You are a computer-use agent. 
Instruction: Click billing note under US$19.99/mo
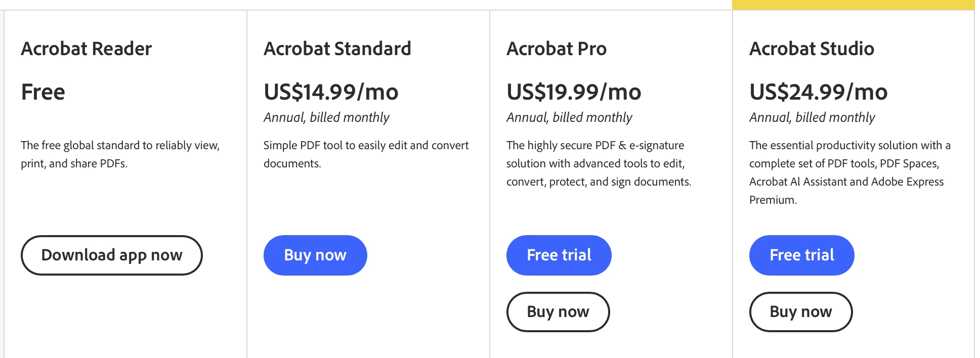pos(569,117)
